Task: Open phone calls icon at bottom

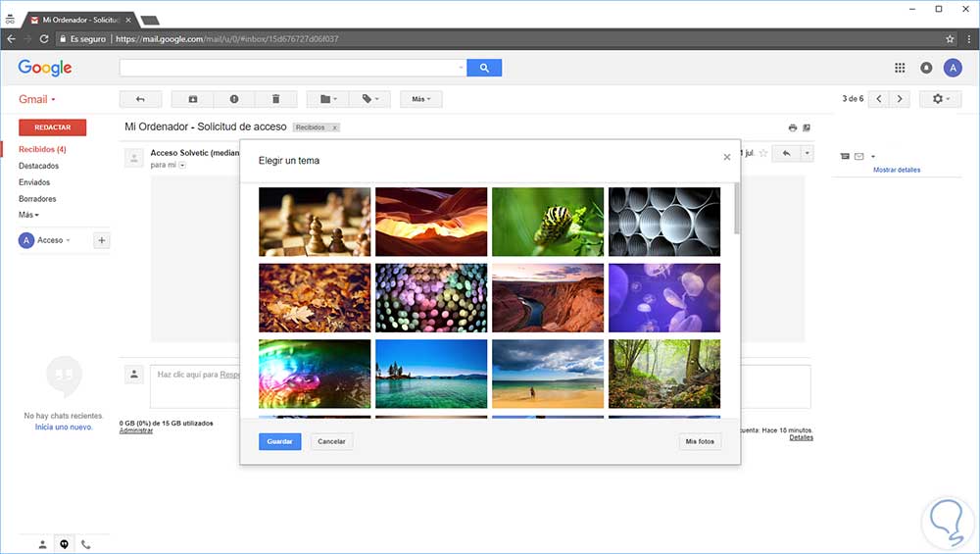Action: point(85,544)
